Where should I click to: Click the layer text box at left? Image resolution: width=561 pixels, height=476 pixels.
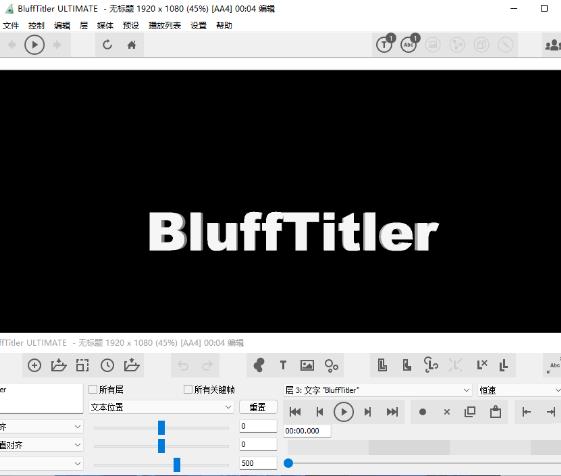[41, 398]
